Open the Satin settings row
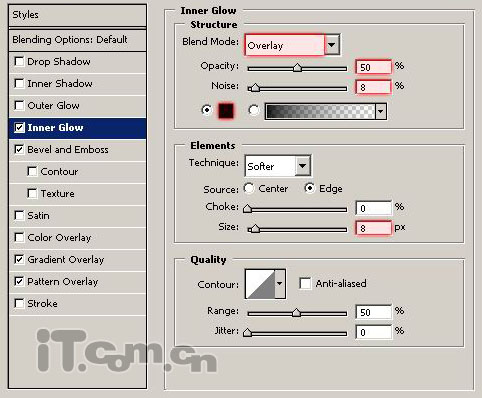The image size is (482, 398). point(77,216)
